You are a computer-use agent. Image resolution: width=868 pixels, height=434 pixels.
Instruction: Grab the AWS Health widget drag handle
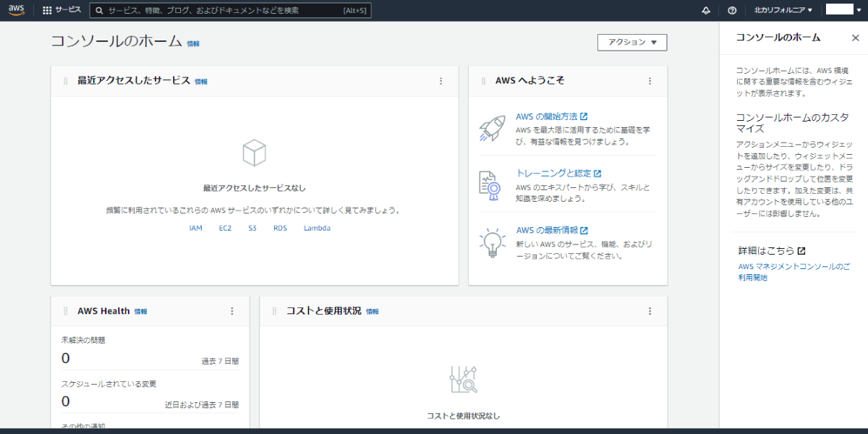click(x=65, y=311)
